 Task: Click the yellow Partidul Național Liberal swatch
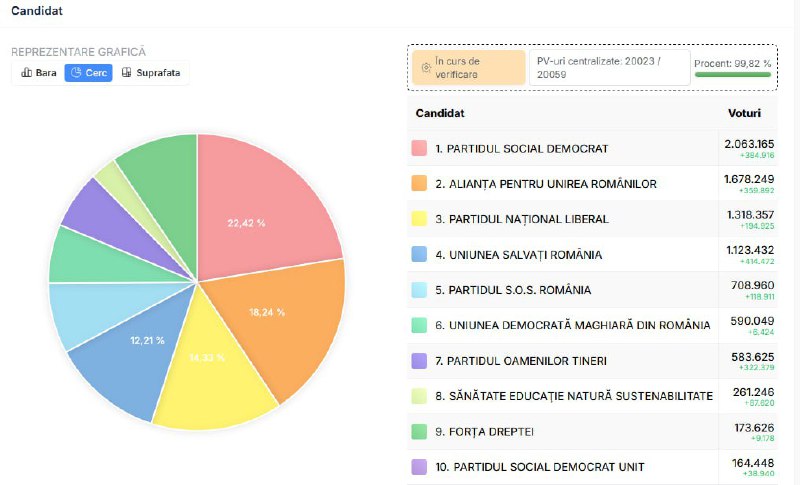coord(420,219)
